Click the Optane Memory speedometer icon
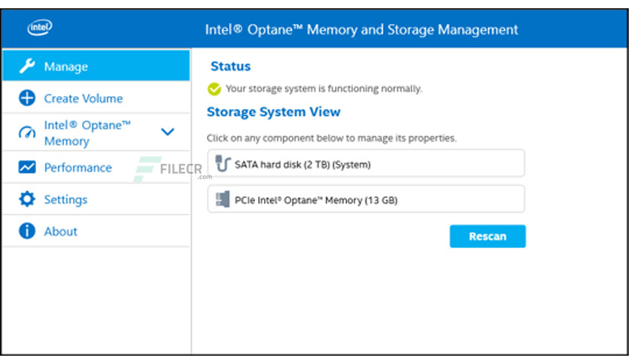 pyautogui.click(x=27, y=132)
